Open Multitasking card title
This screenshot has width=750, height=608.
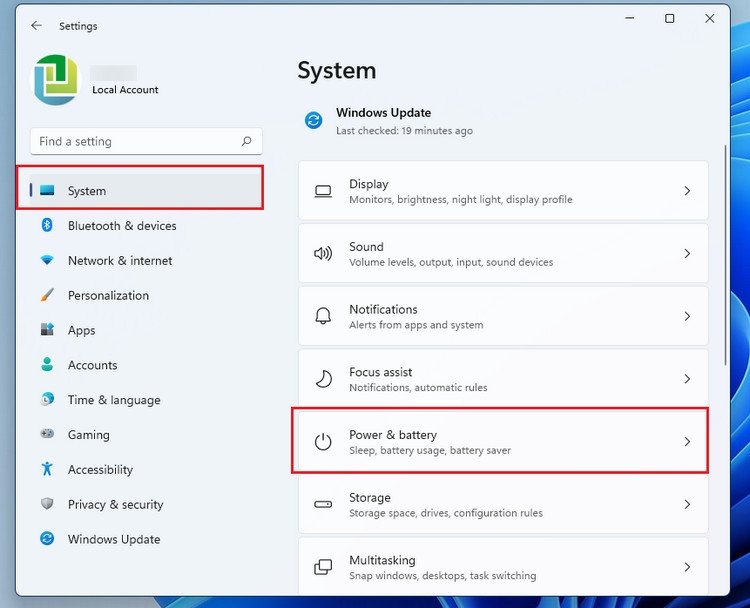pos(382,560)
